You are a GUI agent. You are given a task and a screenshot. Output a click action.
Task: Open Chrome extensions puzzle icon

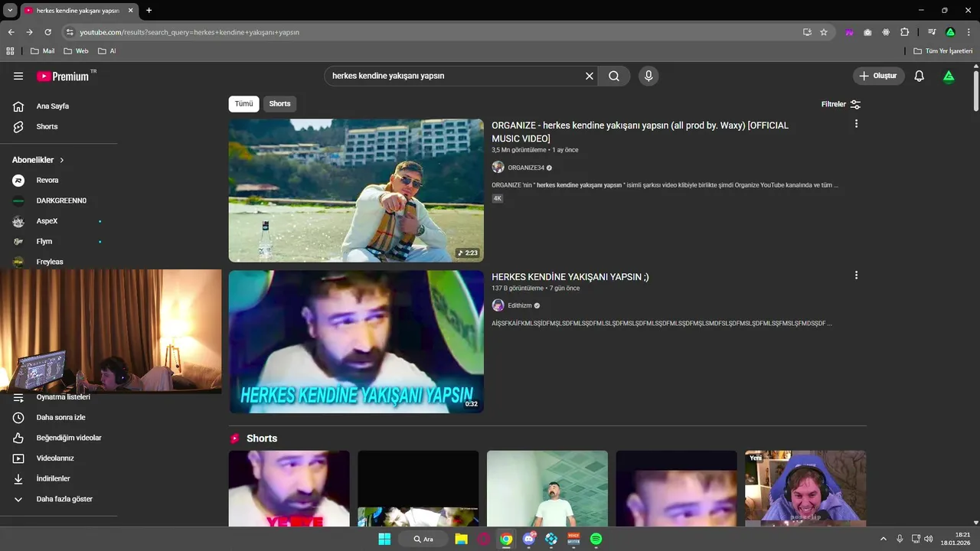[x=904, y=32]
